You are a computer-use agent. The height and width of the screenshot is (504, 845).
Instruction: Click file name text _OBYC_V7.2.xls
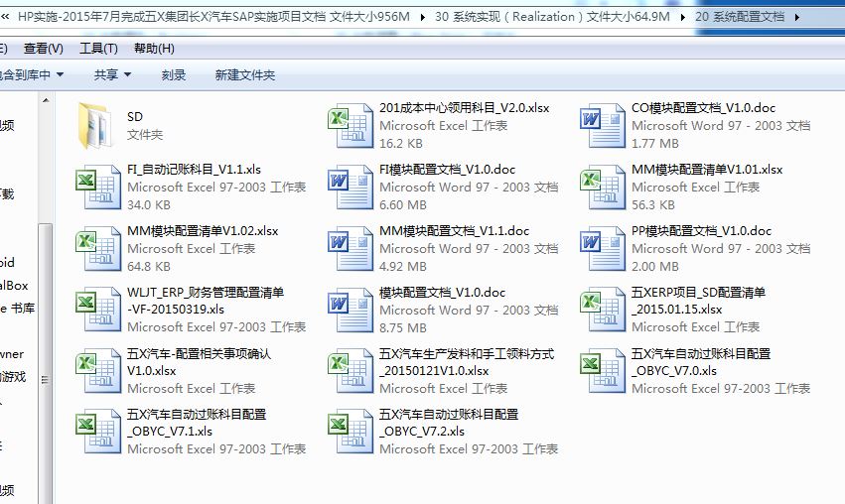[422, 432]
